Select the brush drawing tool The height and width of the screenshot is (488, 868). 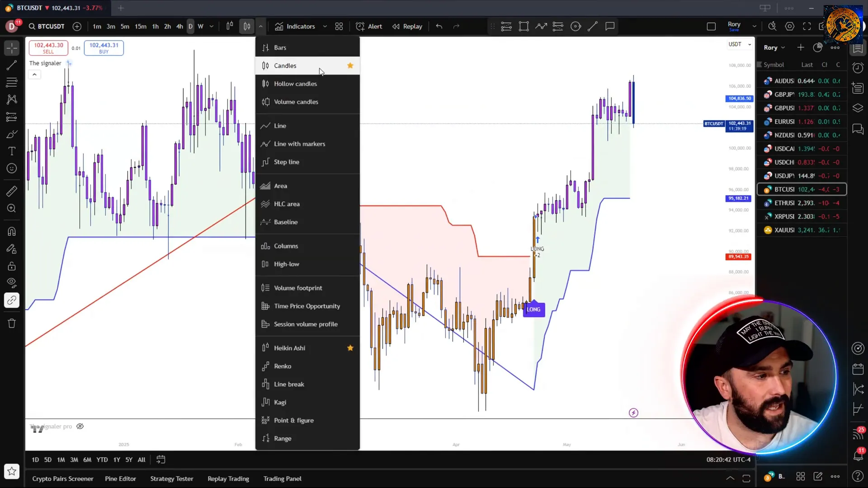[12, 134]
